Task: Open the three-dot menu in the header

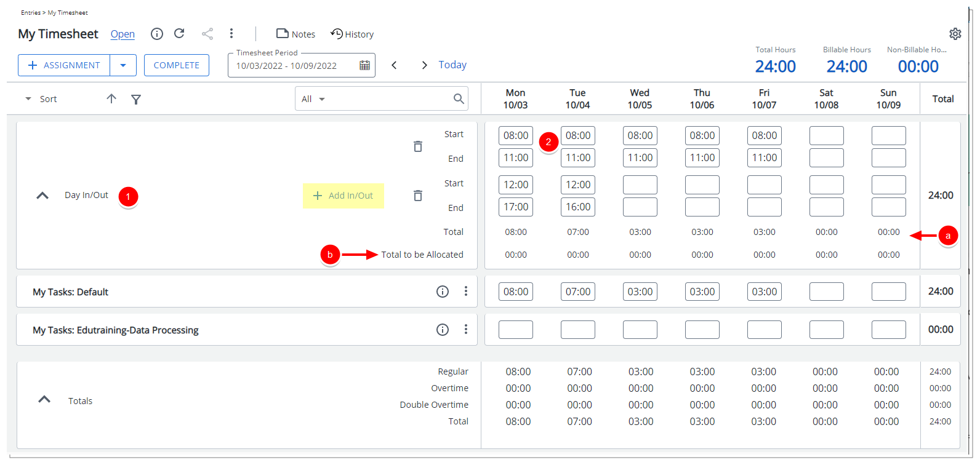Action: 231,34
